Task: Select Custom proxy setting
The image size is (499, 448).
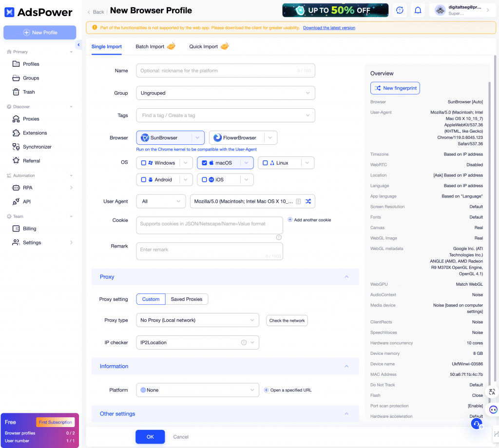Action: click(x=151, y=299)
